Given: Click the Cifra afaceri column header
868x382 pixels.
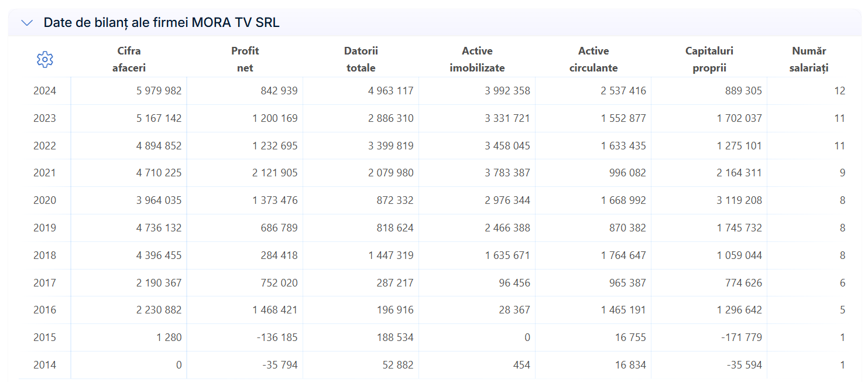Looking at the screenshot, I should tap(129, 59).
